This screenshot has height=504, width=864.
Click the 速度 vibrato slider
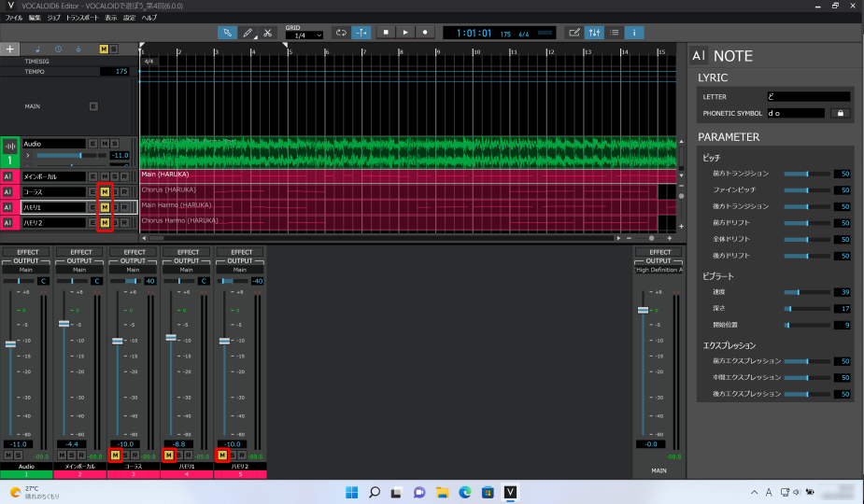(x=805, y=292)
